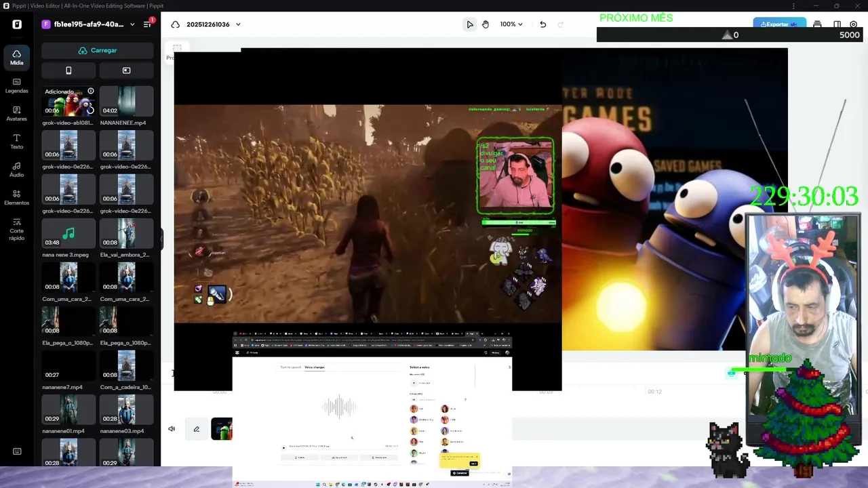Collapse the media panel side handle
868x488 pixels.
click(x=161, y=239)
